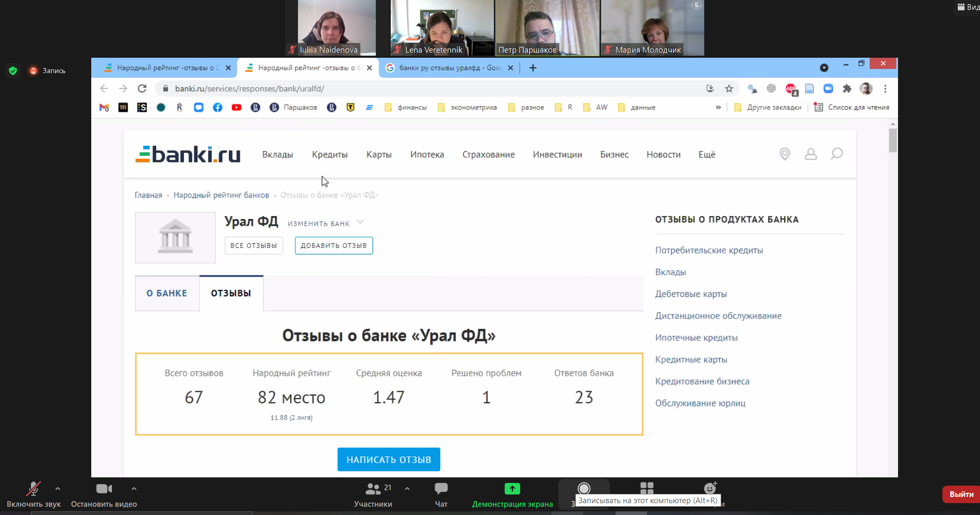Open Дистанционное обслуживание reviews link
This screenshot has width=980, height=515.
pos(718,315)
